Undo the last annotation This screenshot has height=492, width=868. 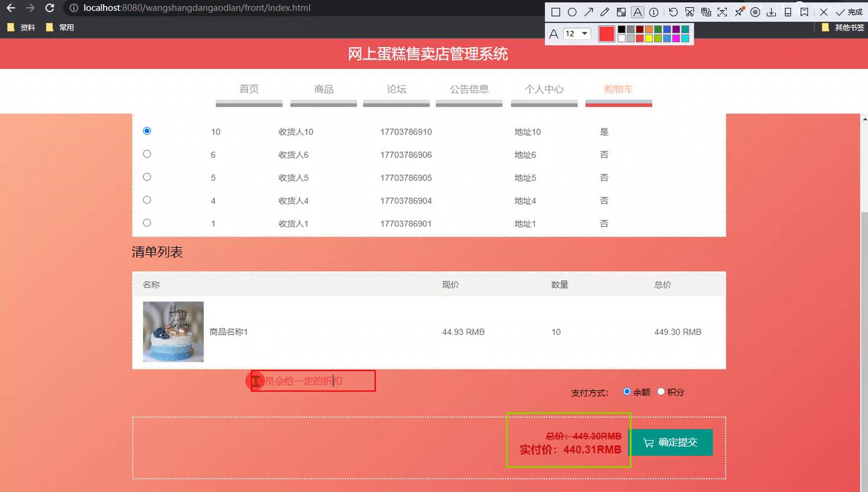tap(673, 12)
